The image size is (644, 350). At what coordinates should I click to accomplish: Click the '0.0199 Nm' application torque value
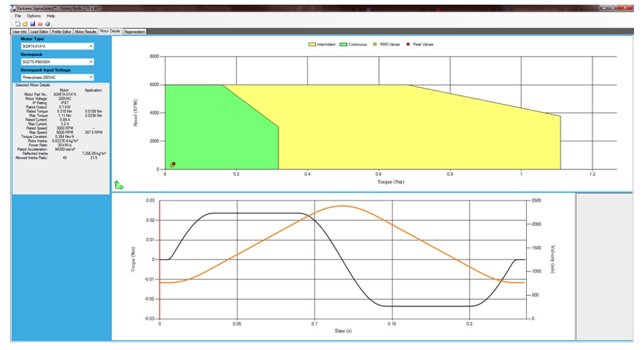[93, 111]
